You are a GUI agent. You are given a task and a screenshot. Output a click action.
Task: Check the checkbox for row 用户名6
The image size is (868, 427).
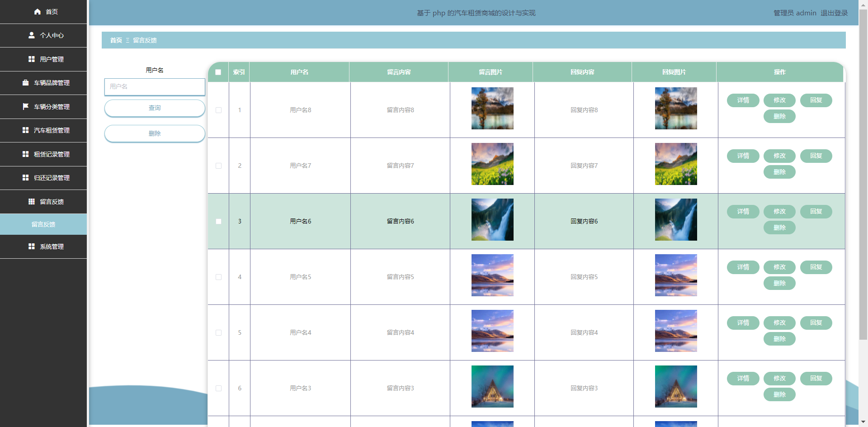[x=218, y=221]
